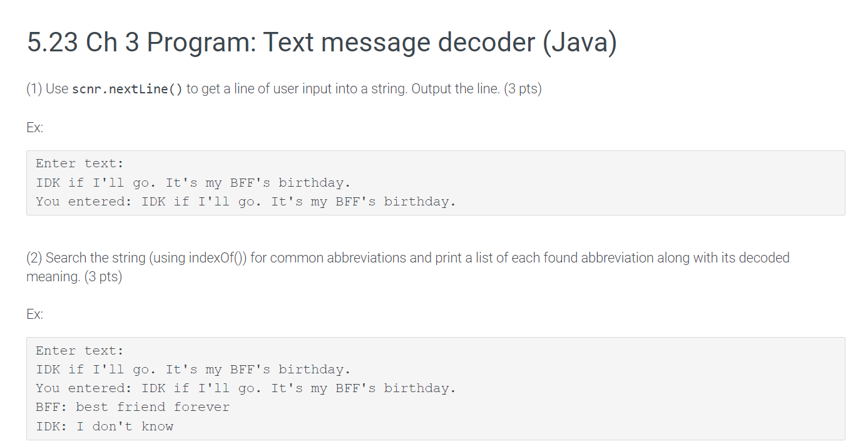Click "Enter text:" in the second example box

click(80, 350)
